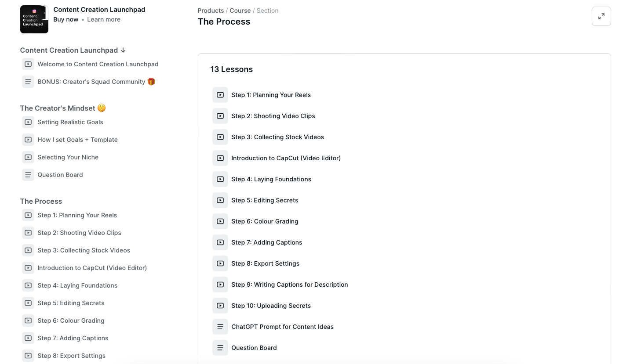Select the play icon next to Welcome to Content Creation Launchpad

coord(28,64)
